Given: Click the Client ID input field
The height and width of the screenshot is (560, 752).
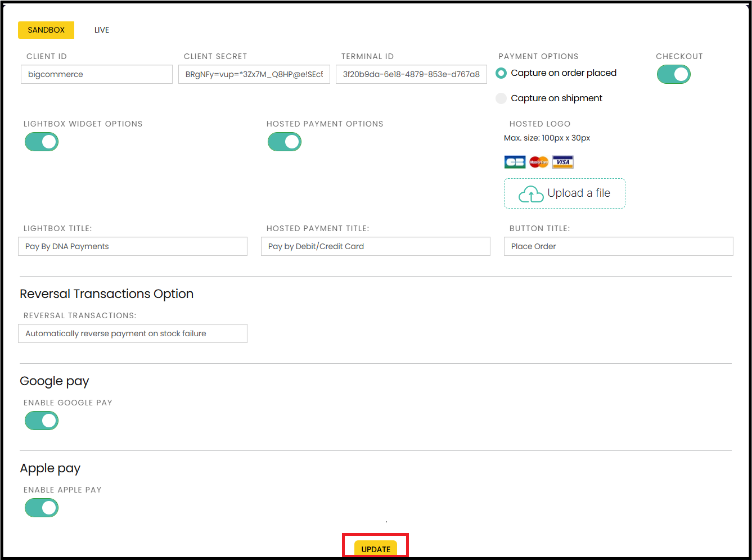Looking at the screenshot, I should point(97,74).
